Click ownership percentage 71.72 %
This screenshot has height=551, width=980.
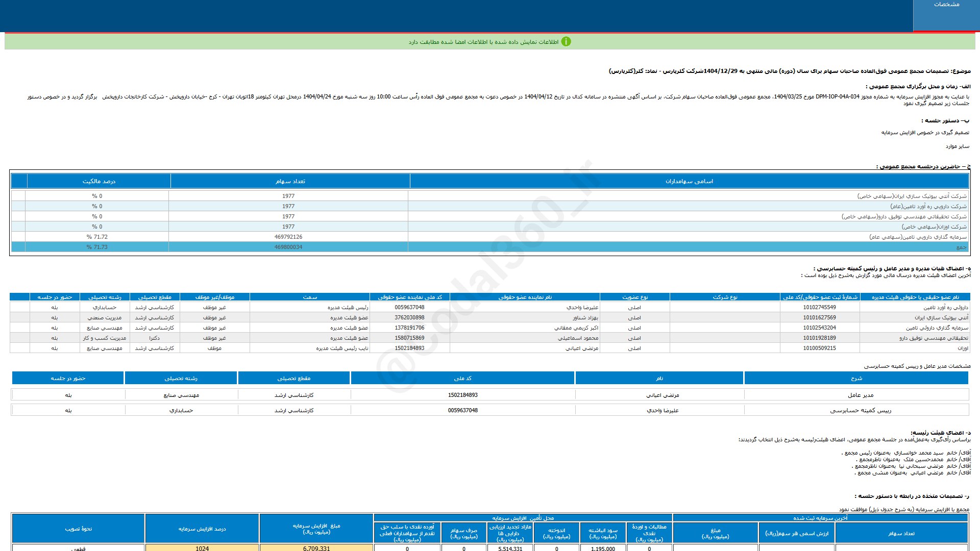[x=97, y=237]
